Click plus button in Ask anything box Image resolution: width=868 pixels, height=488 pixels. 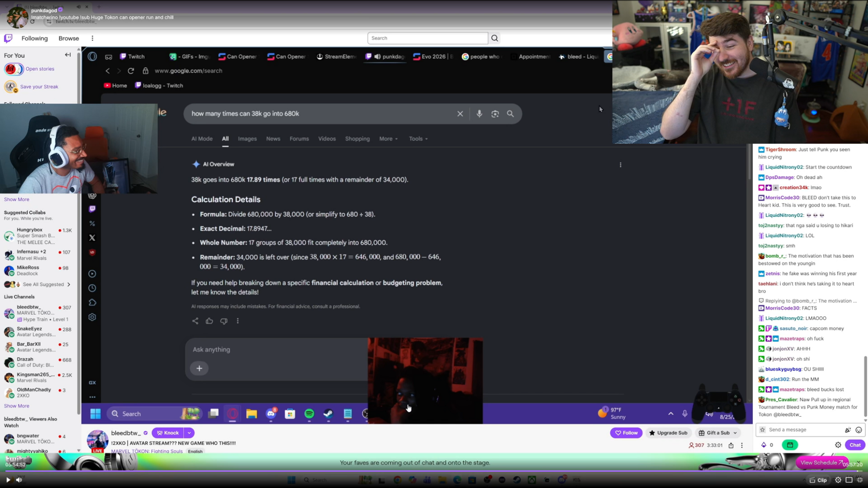point(199,368)
